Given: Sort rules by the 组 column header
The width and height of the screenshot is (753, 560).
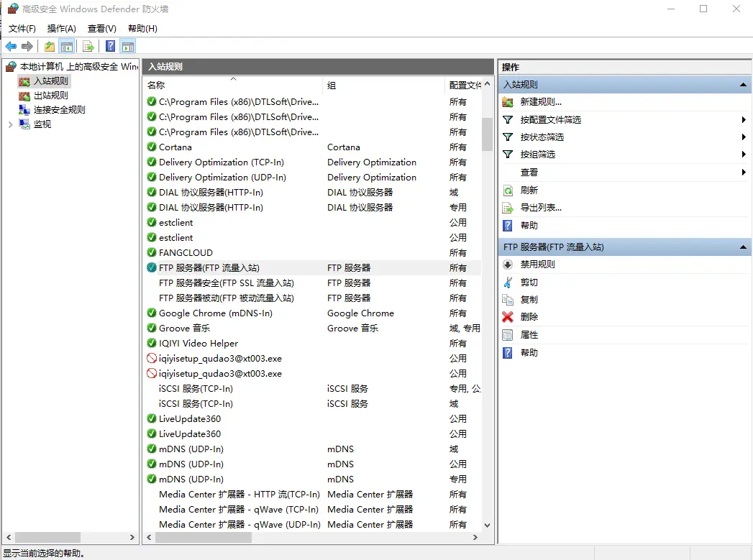Looking at the screenshot, I should pyautogui.click(x=384, y=86).
